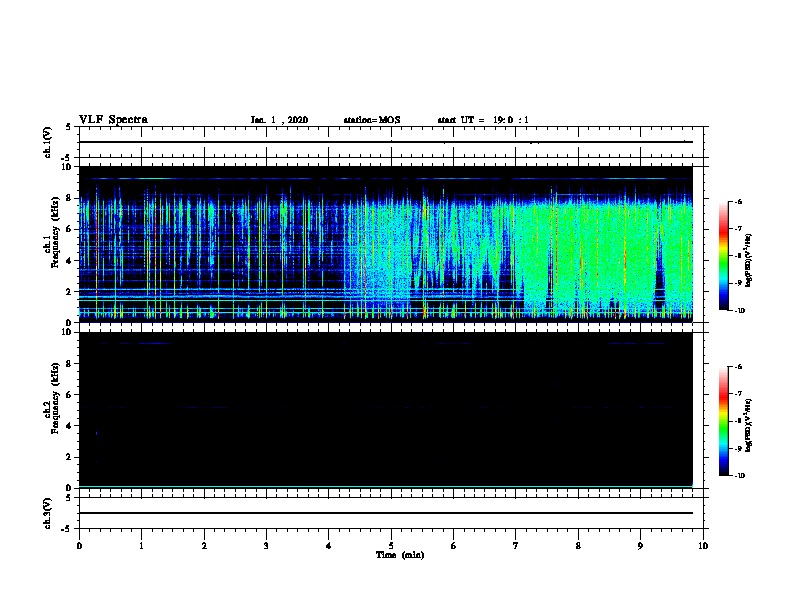Viewport: 792px width, 612px height.
Task: Click the time axis tick label "2"
Action: pyautogui.click(x=204, y=546)
